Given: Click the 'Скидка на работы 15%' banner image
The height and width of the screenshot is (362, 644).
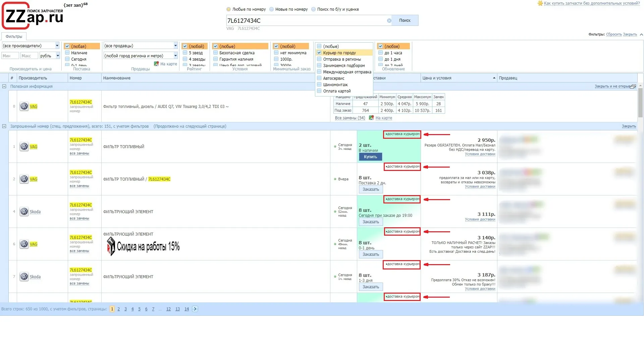Looking at the screenshot, I should pyautogui.click(x=143, y=246).
